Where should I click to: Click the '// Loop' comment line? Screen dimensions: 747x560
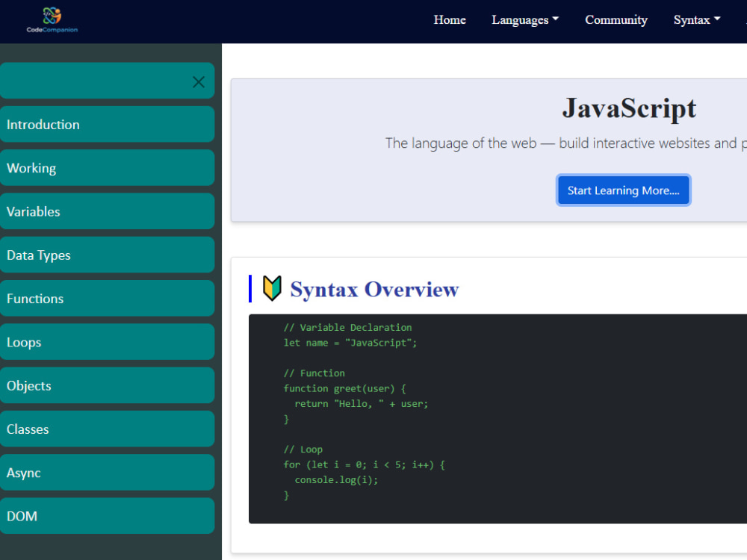(303, 449)
